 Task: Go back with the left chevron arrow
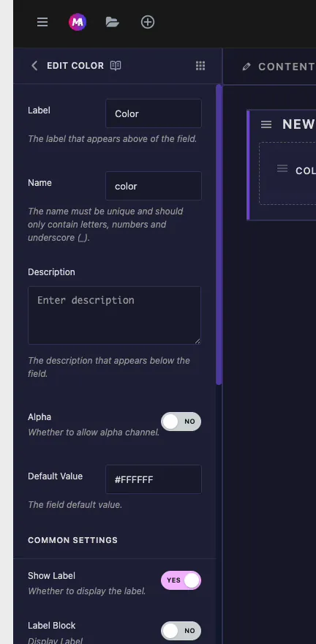tap(34, 66)
